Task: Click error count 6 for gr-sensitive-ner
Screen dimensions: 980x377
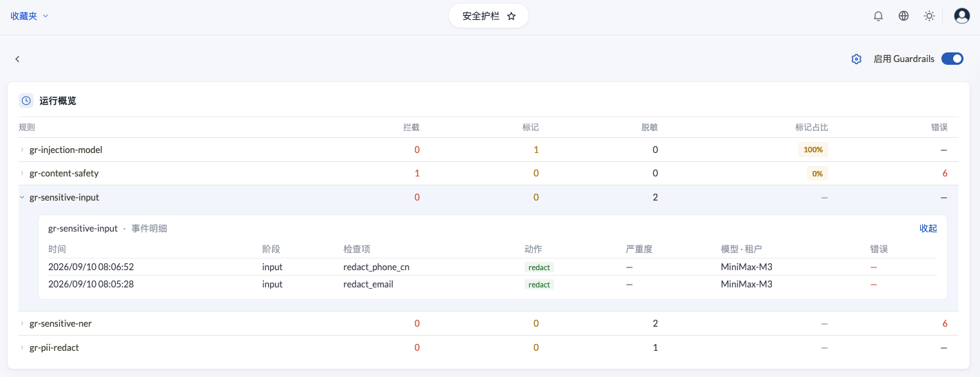Action: click(x=945, y=323)
